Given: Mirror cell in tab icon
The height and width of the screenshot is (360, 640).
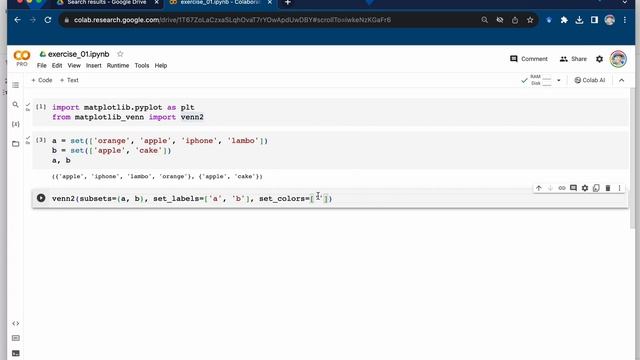Looking at the screenshot, I should click(596, 188).
